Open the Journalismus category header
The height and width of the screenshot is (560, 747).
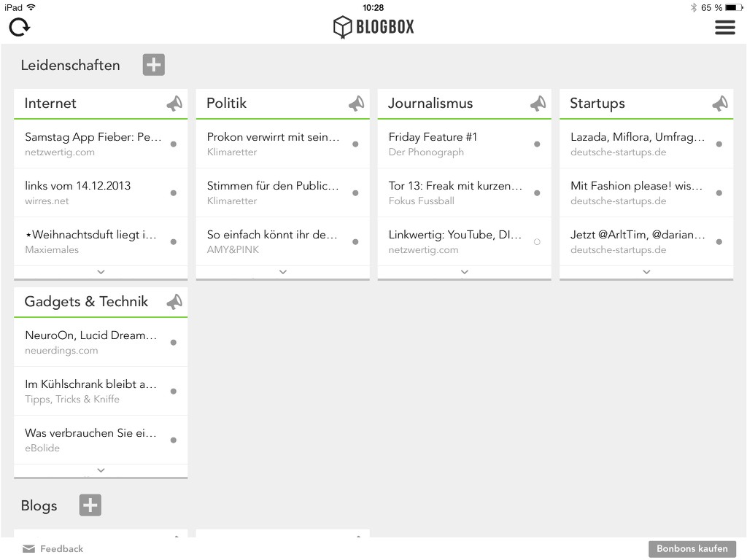[430, 104]
